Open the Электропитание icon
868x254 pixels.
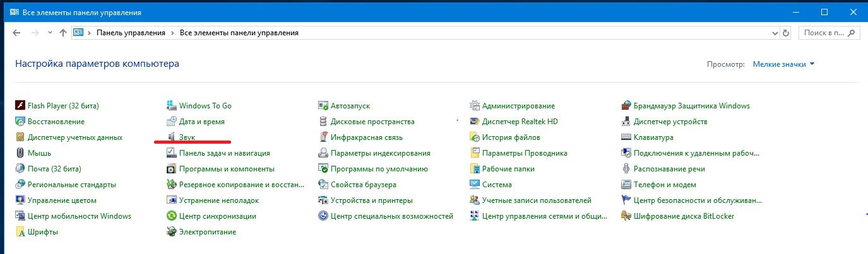[171, 232]
